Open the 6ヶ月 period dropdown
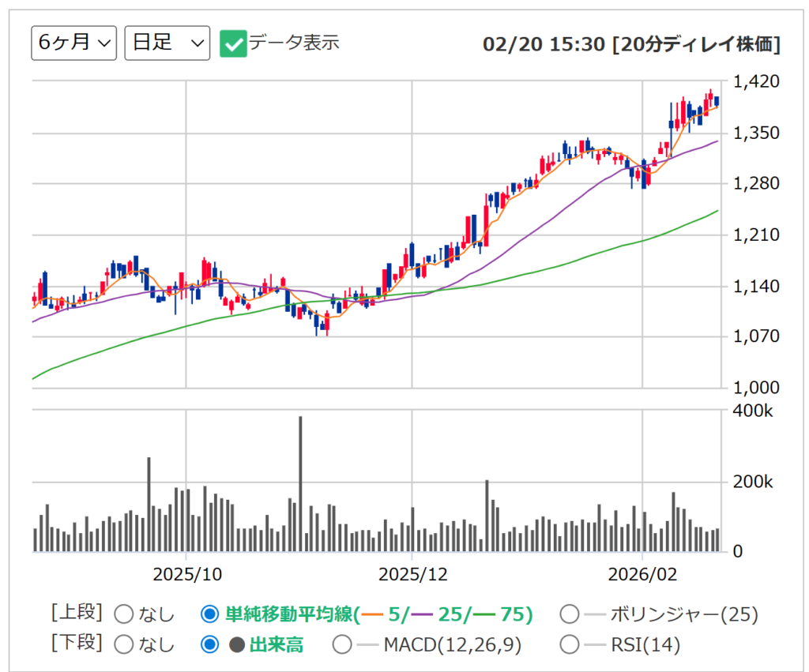This screenshot has height=672, width=809. [x=73, y=43]
